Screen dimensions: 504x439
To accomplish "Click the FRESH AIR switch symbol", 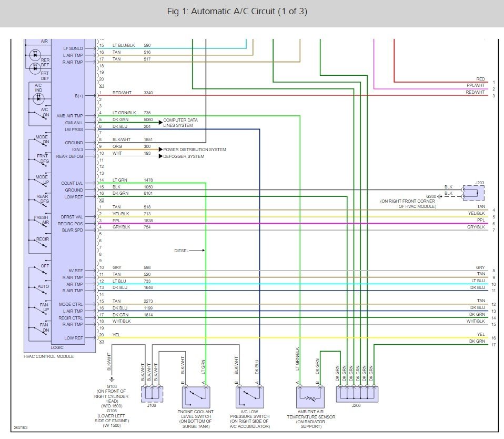I will point(40,222).
